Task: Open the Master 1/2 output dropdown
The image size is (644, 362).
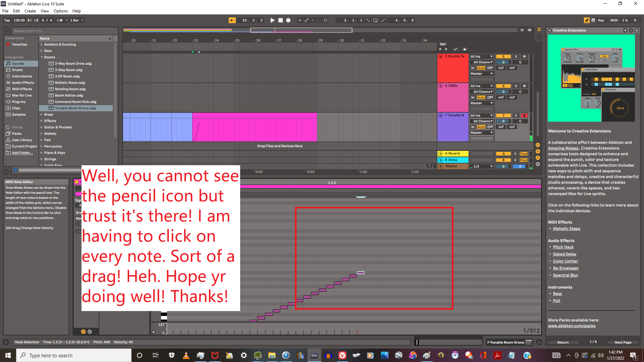Action: tap(482, 167)
